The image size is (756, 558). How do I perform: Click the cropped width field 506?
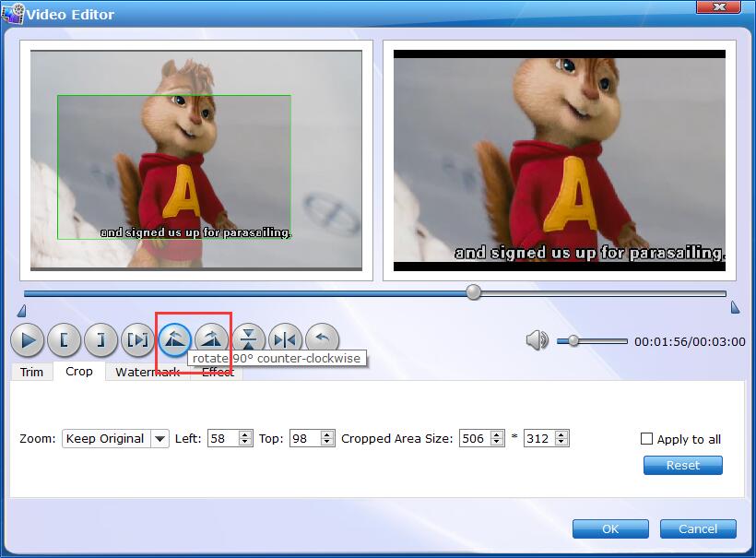(475, 438)
